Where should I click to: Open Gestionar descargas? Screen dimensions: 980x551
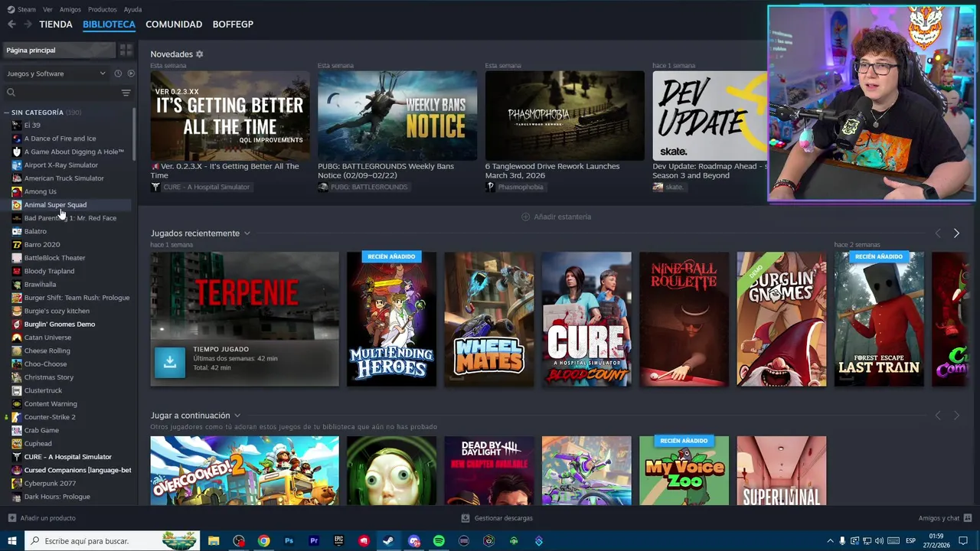click(x=497, y=518)
